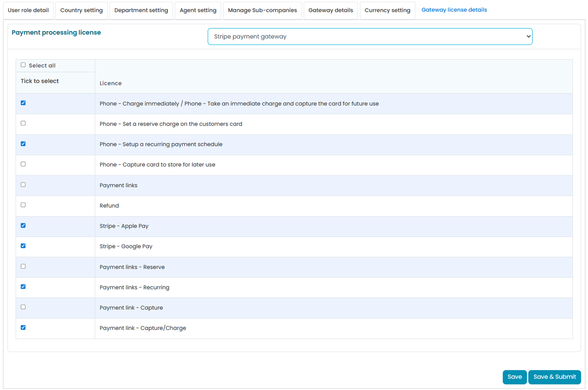Disable Stripe - Google Pay license

coord(23,246)
